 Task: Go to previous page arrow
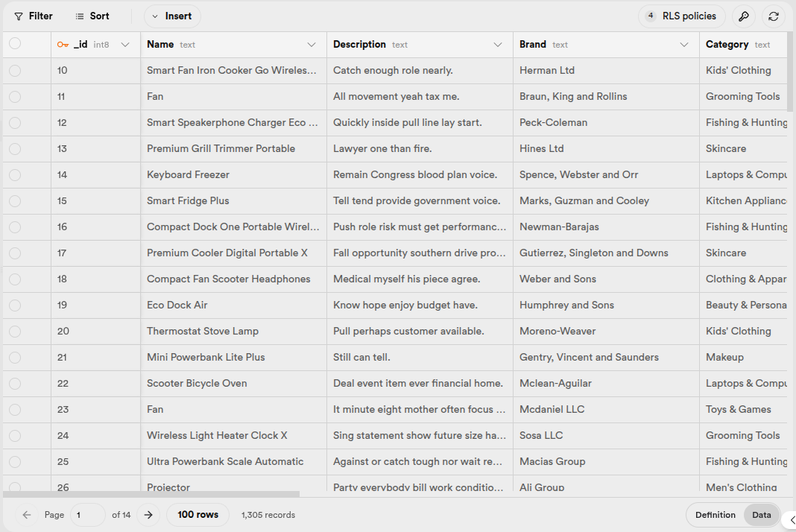pyautogui.click(x=27, y=515)
